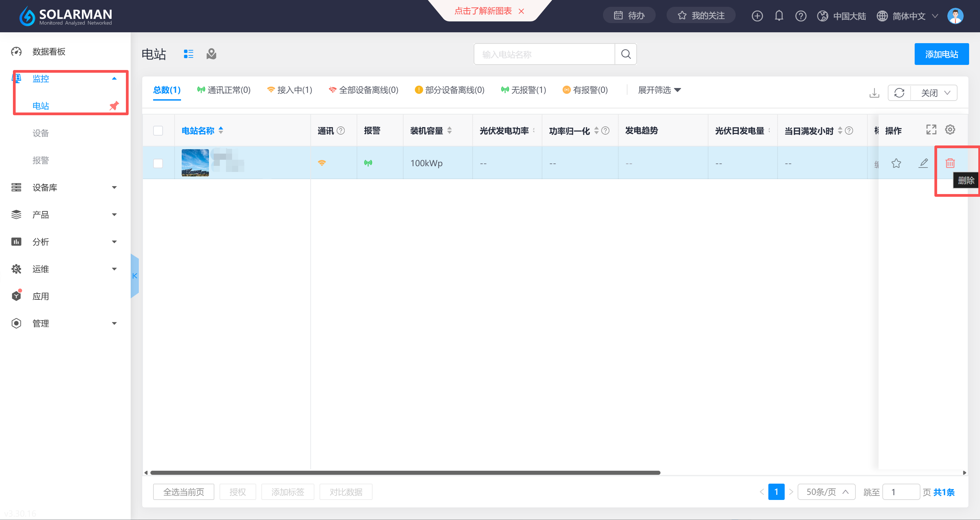Click the refresh icon
The image size is (980, 520).
click(899, 93)
